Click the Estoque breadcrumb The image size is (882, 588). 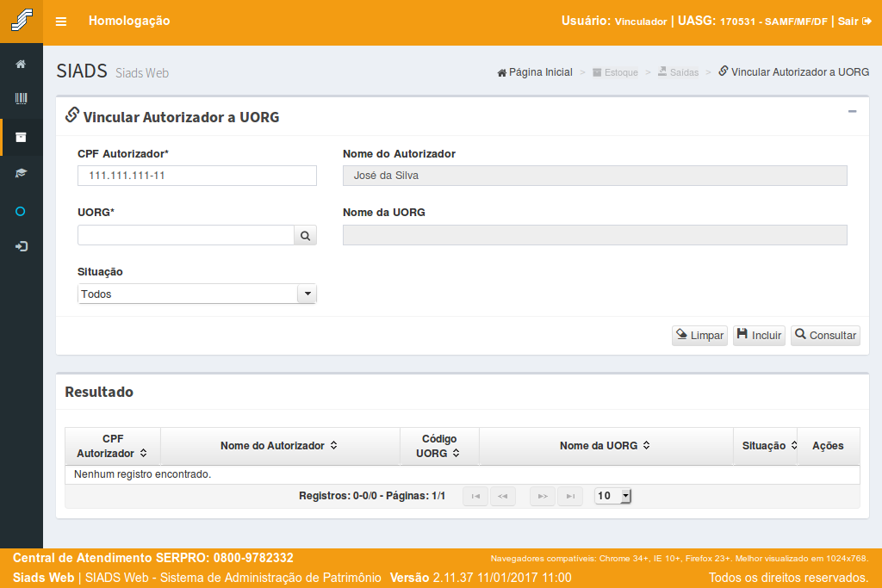615,72
